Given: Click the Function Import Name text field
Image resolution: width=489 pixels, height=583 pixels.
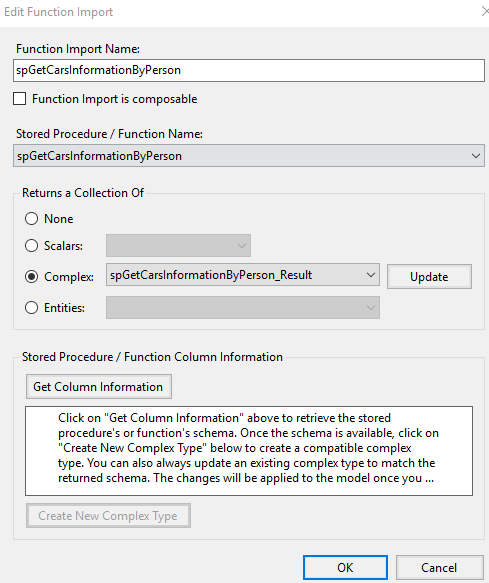Looking at the screenshot, I should (249, 70).
